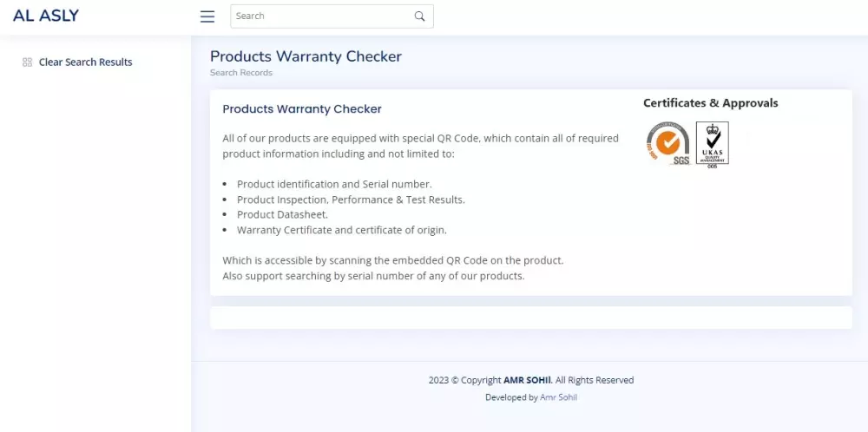The width and height of the screenshot is (868, 432).
Task: Click the line about searching by serial number
Action: click(373, 276)
